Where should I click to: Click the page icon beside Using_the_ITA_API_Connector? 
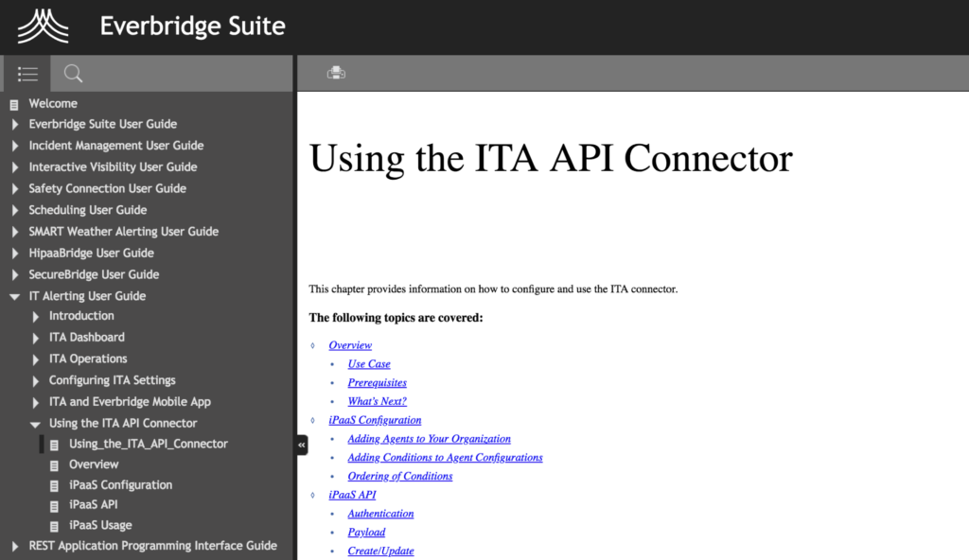click(x=54, y=445)
